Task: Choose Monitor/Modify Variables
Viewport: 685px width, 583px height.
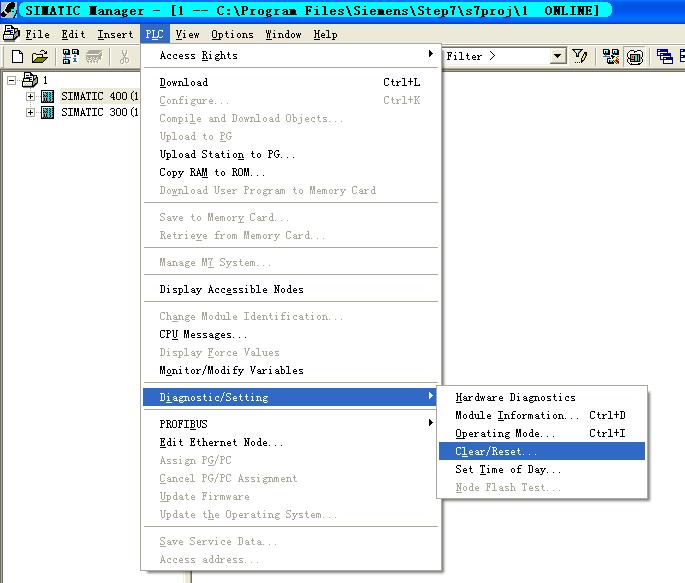Action: click(x=291, y=370)
